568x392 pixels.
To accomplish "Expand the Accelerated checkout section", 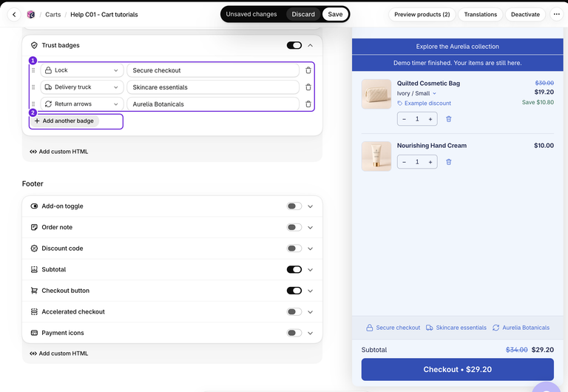I will tap(310, 311).
